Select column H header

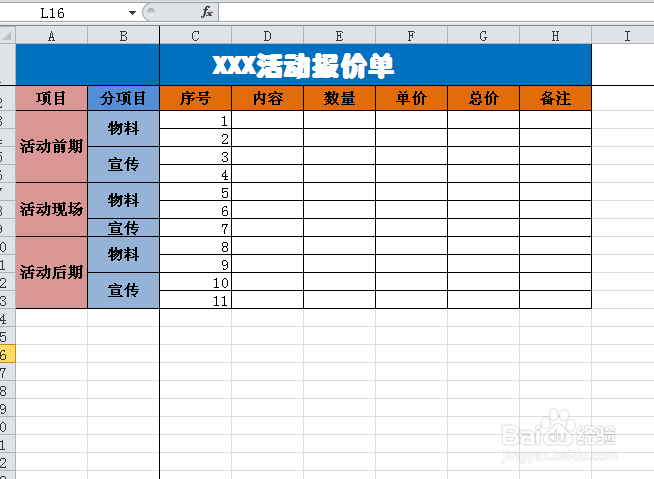coord(555,36)
